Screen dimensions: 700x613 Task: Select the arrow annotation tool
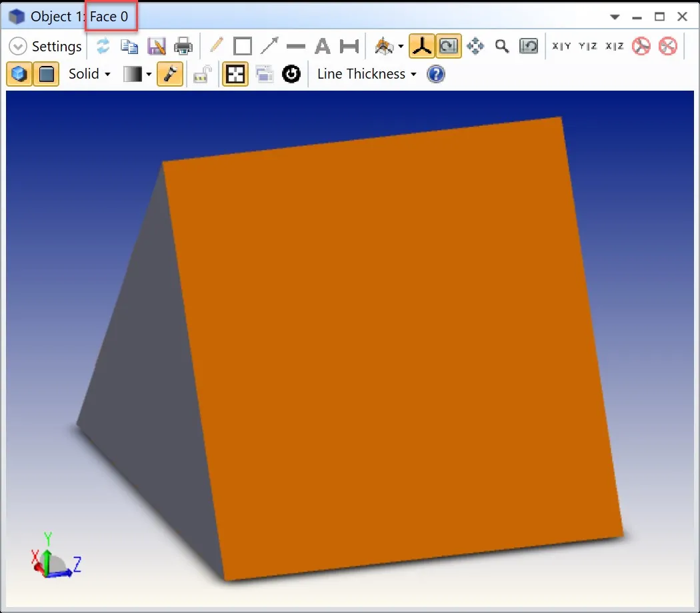[x=269, y=46]
